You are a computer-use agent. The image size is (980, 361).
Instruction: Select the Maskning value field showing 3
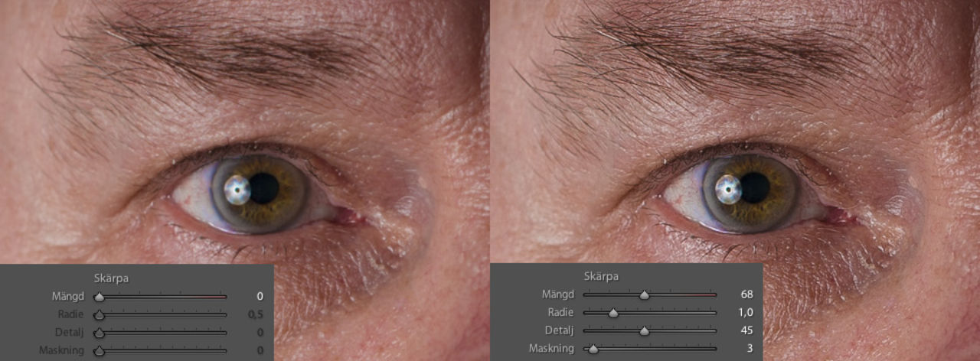[x=750, y=349]
